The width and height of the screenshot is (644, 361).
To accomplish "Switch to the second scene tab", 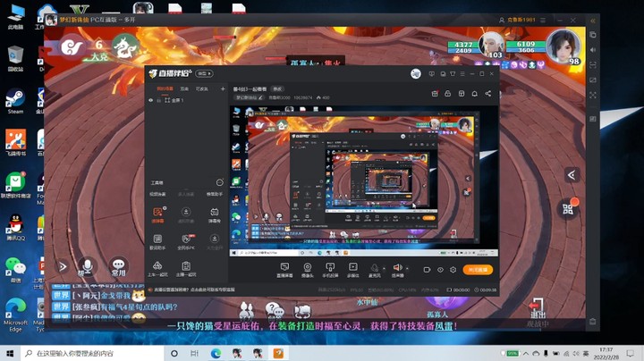I will click(x=184, y=88).
